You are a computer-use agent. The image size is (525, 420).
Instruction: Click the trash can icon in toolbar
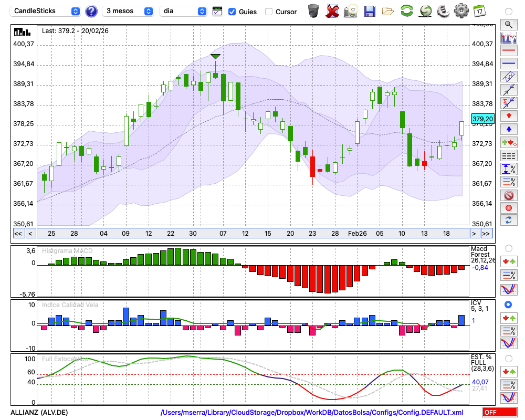pos(313,11)
